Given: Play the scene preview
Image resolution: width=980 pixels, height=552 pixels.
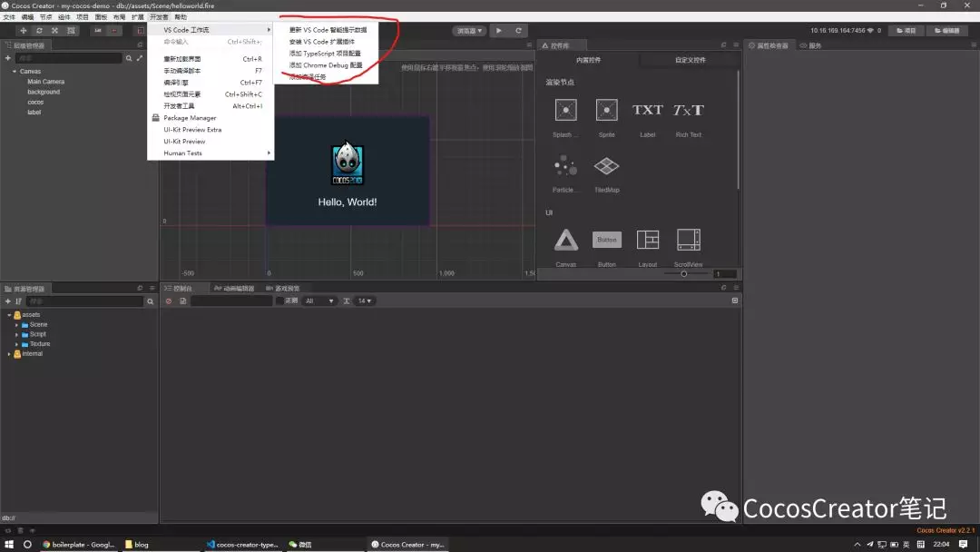Looking at the screenshot, I should pyautogui.click(x=499, y=31).
